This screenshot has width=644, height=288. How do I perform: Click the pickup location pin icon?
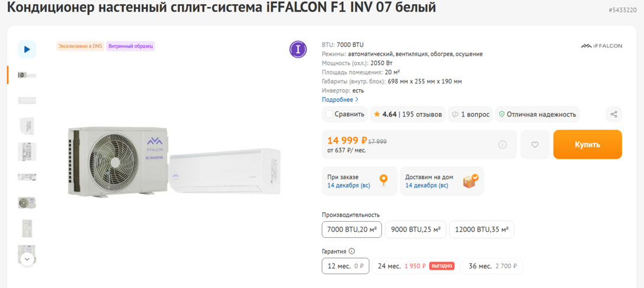point(384,180)
